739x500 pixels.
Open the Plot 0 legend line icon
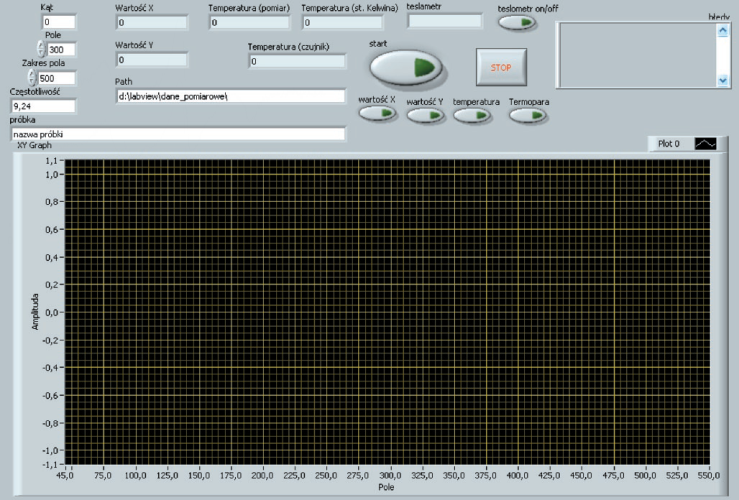click(x=705, y=144)
